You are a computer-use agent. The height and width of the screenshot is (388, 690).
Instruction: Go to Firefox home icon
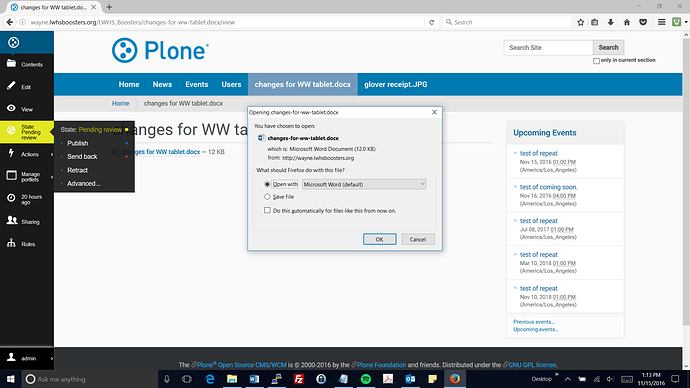click(x=627, y=22)
